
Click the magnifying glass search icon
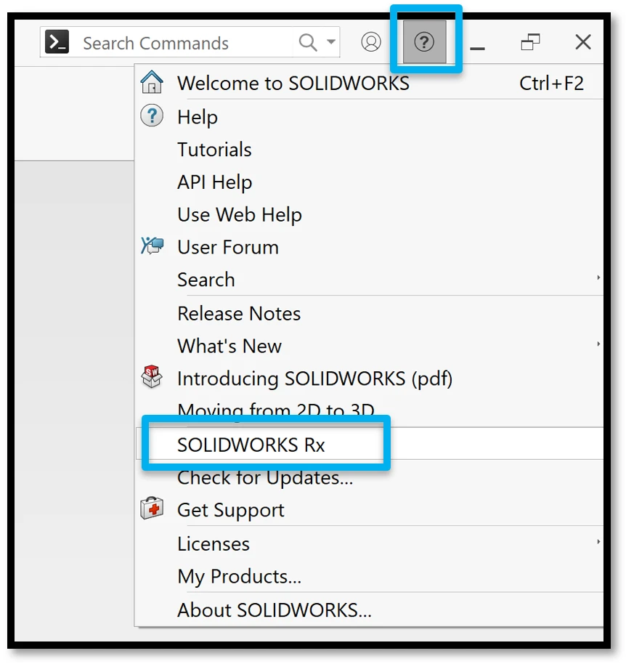308,43
